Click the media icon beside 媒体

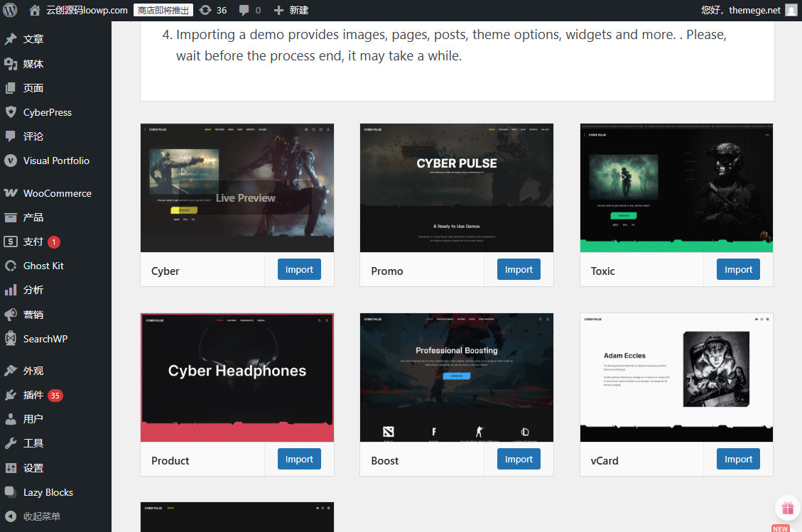[11, 63]
